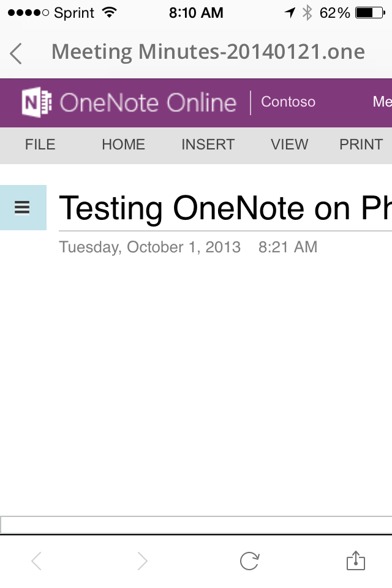Click the horizontal scrollbar above the bottom toolbar
The image size is (392, 588).
(x=196, y=525)
